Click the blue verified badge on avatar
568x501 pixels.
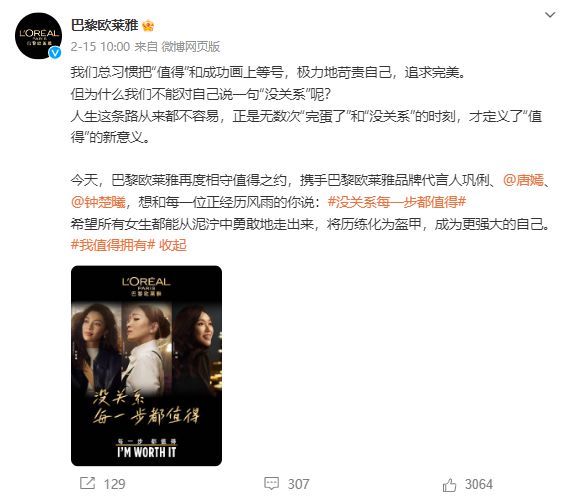tap(55, 53)
